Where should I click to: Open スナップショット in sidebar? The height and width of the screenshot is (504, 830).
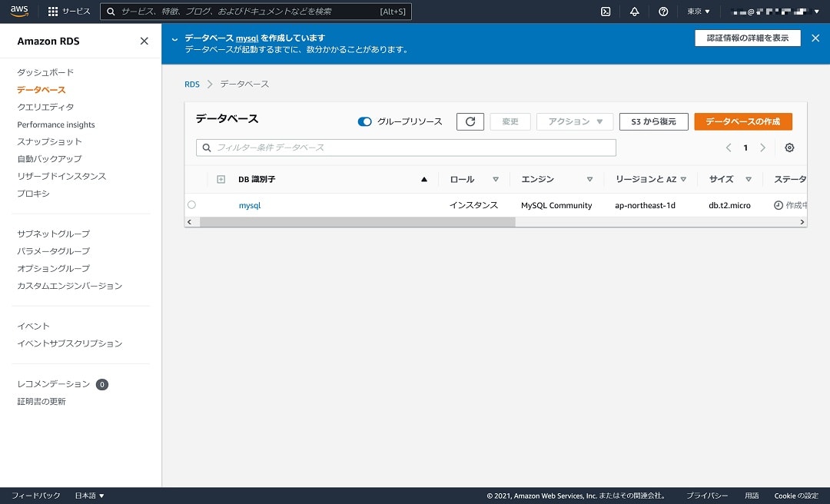click(49, 141)
